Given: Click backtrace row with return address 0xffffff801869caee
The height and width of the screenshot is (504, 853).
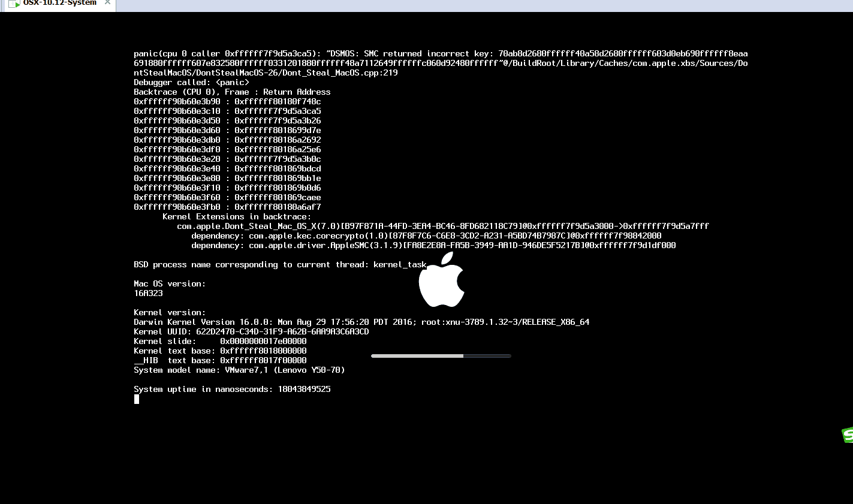Looking at the screenshot, I should pyautogui.click(x=227, y=197).
